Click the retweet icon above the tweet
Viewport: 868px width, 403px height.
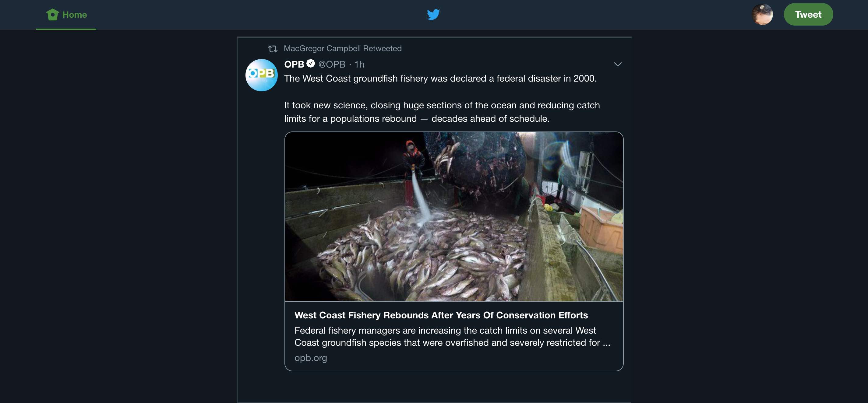point(273,48)
